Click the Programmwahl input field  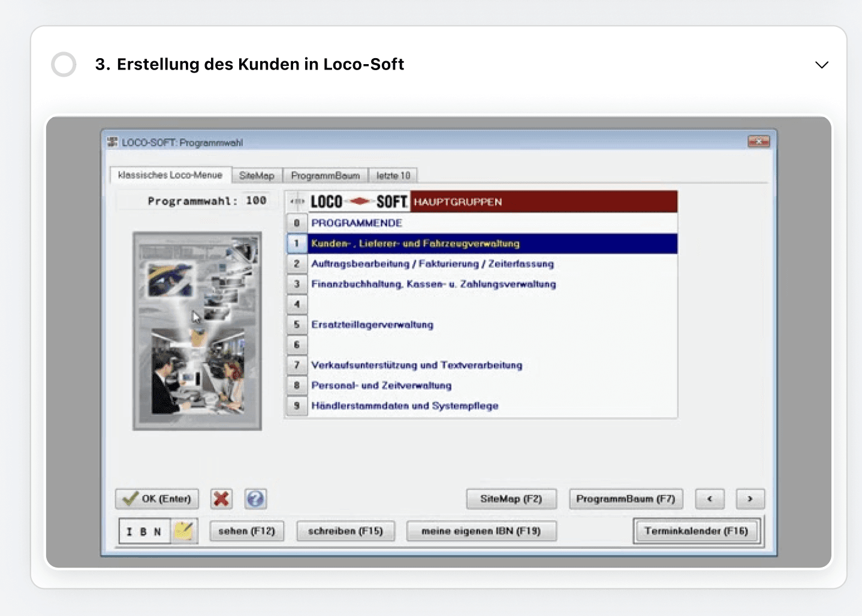256,201
